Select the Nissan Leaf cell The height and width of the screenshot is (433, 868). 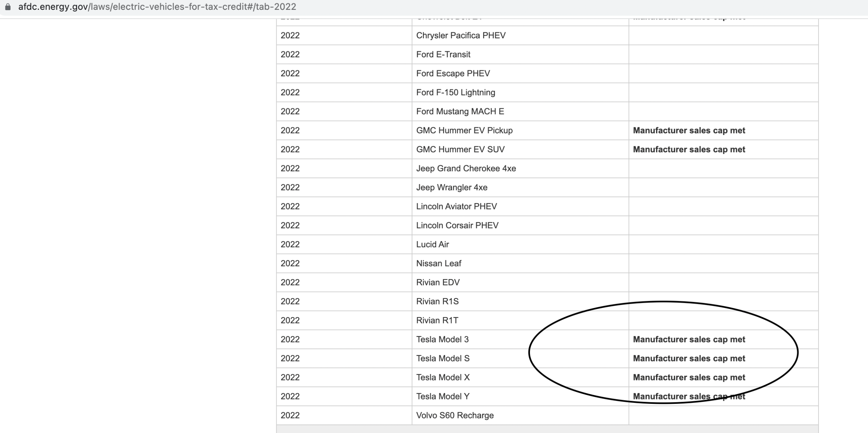[520, 263]
